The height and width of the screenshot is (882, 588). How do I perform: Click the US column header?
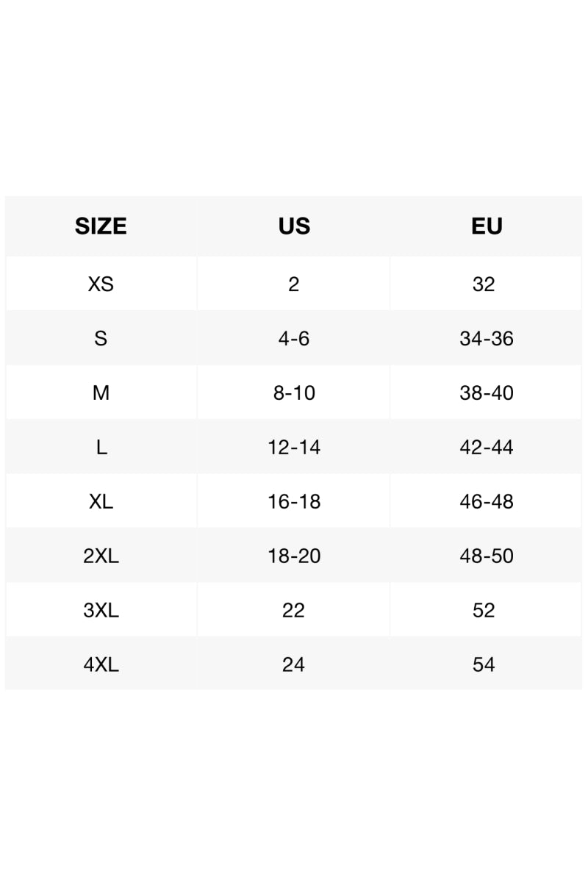pyautogui.click(x=294, y=226)
